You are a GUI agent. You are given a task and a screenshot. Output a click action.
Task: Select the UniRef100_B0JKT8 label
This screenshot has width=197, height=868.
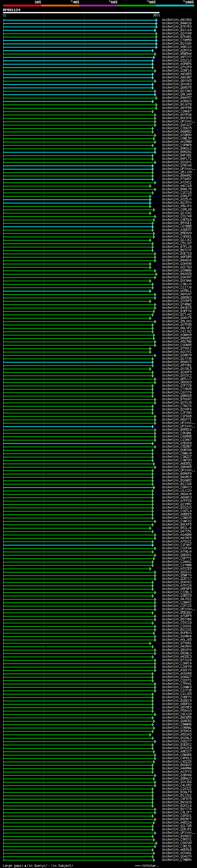coord(177,104)
